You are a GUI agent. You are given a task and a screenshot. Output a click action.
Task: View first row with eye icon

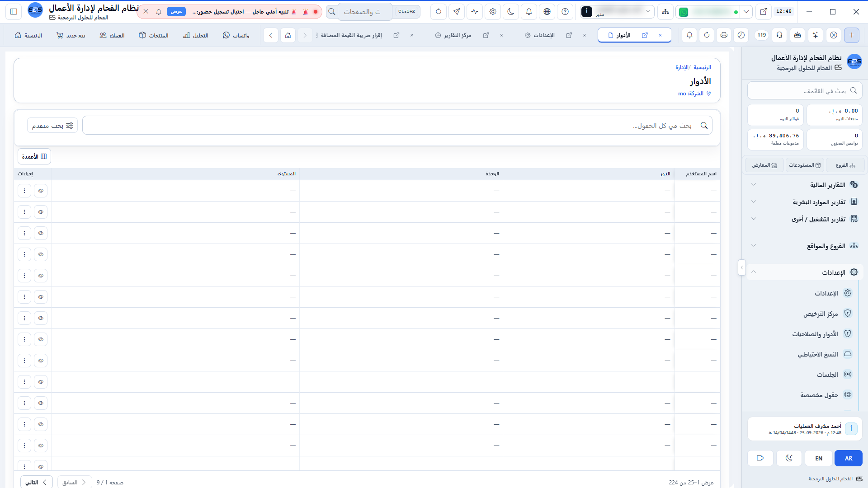click(41, 191)
